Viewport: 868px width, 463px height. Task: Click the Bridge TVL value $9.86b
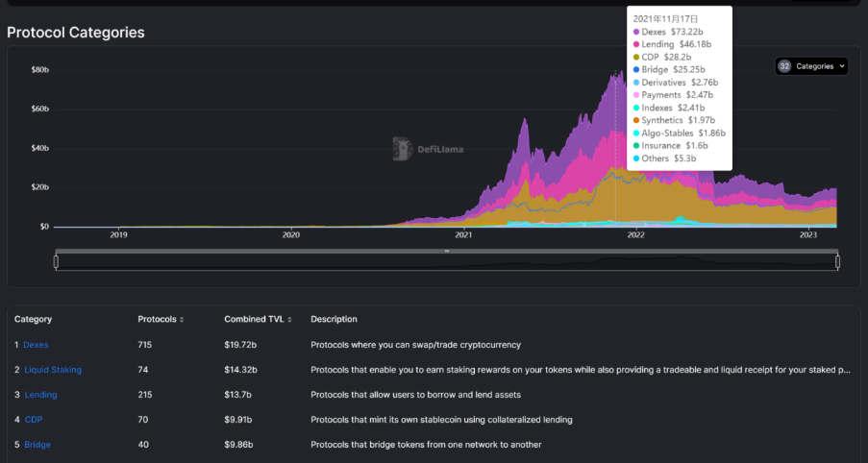238,444
